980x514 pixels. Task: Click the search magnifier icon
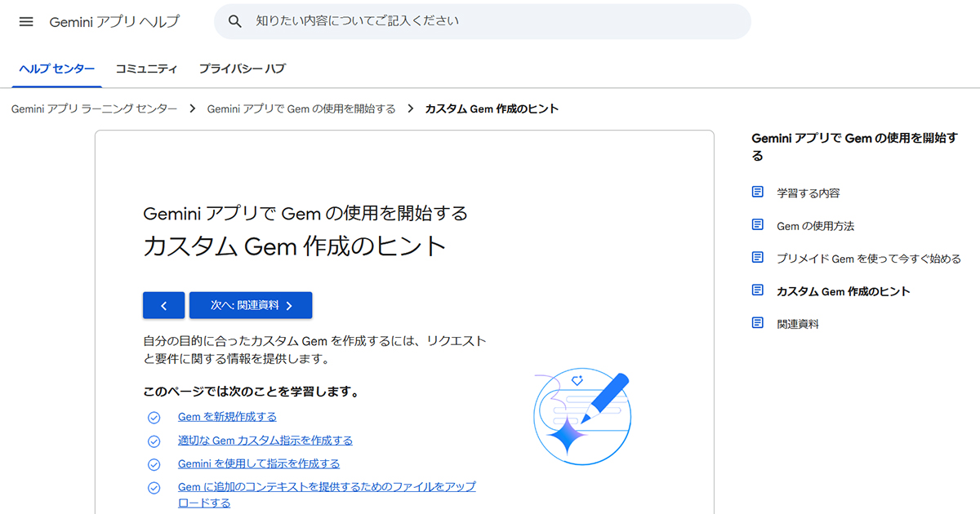pyautogui.click(x=235, y=21)
